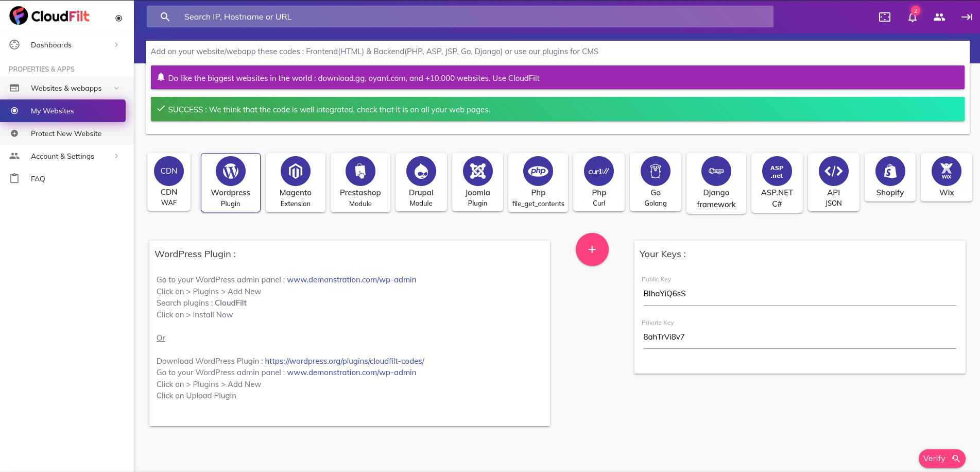Viewport: 980px width, 472px height.
Task: Go to Protect New Website
Action: 66,133
